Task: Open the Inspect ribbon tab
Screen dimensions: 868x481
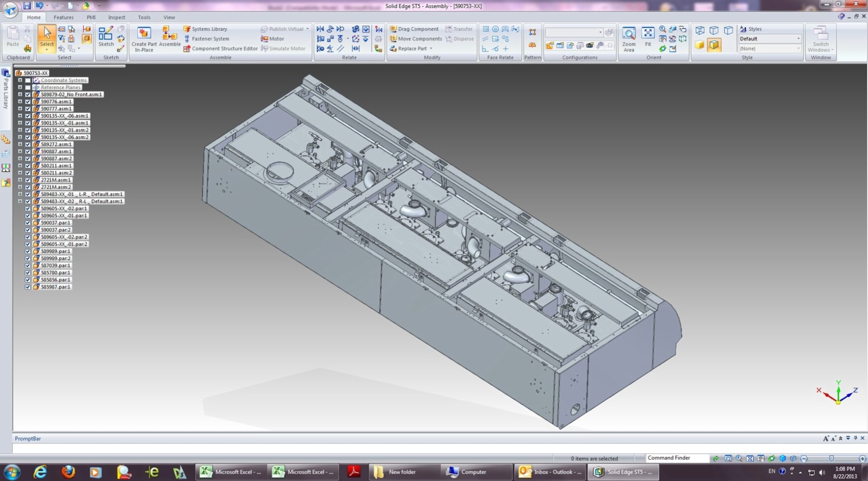Action: click(x=116, y=17)
